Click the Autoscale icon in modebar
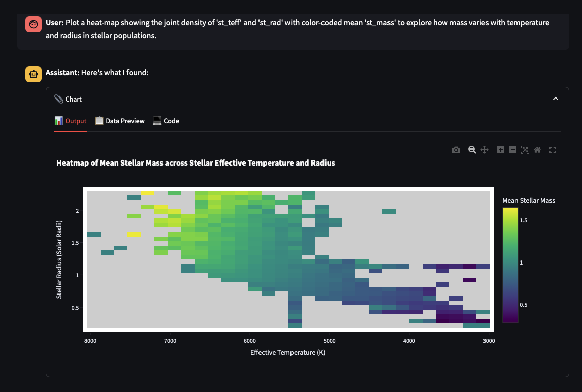Viewport: 582px width, 392px height. coord(525,150)
